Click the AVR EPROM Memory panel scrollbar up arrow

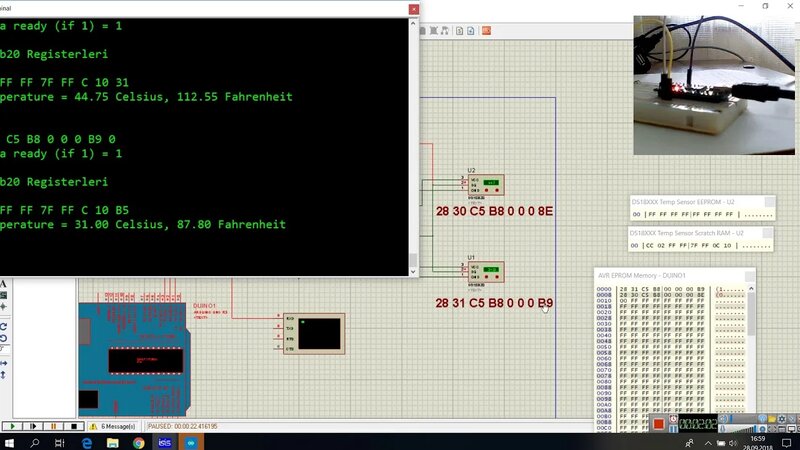pos(751,289)
